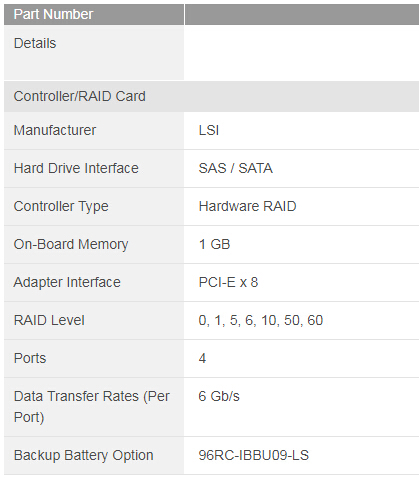Click the SAS / SATA value

tap(236, 168)
